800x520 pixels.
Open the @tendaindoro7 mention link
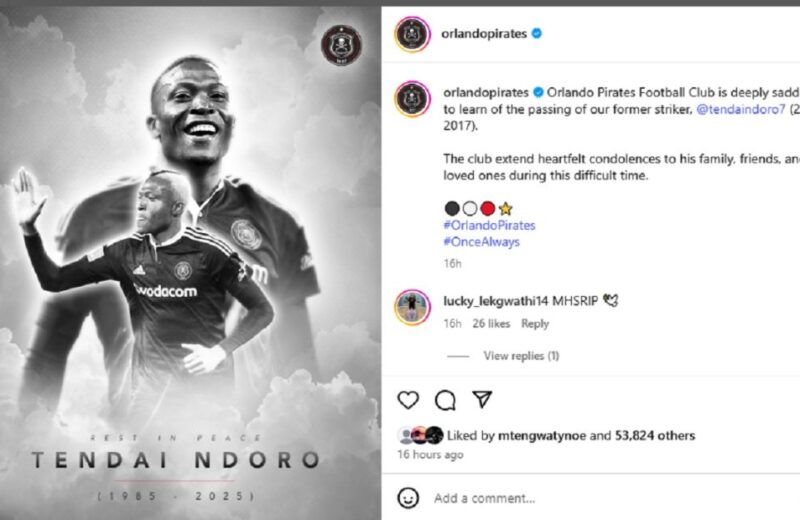(x=741, y=109)
